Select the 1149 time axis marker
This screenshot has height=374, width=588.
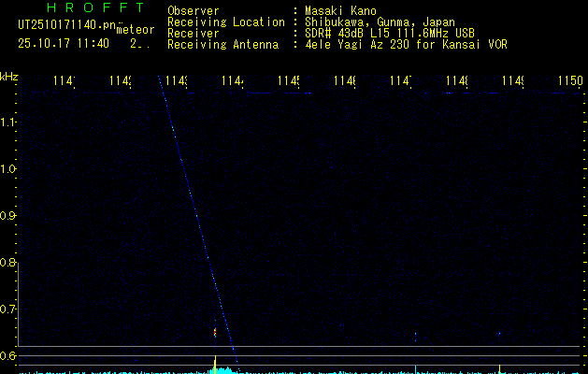coord(513,82)
